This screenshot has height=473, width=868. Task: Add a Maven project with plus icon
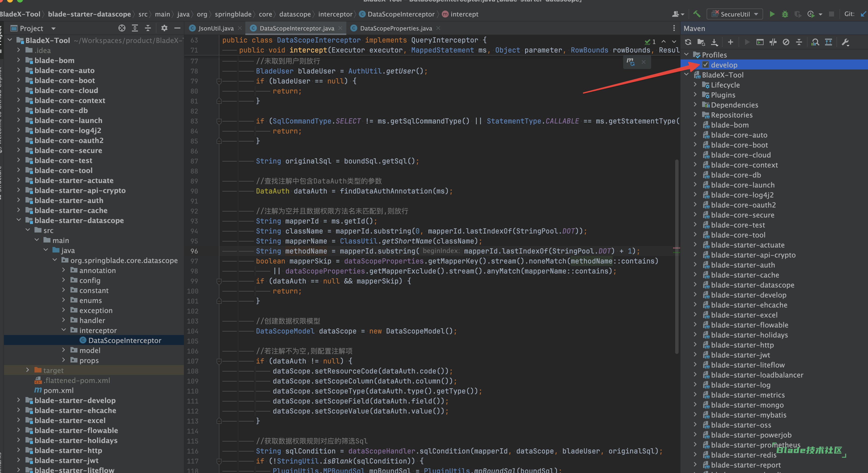[x=730, y=42]
